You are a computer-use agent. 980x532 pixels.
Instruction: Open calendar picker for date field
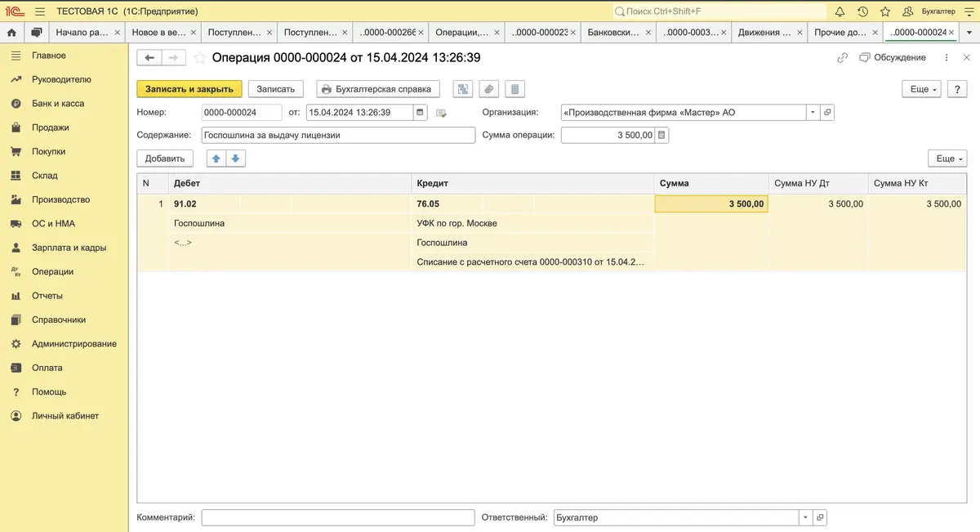[x=421, y=113]
